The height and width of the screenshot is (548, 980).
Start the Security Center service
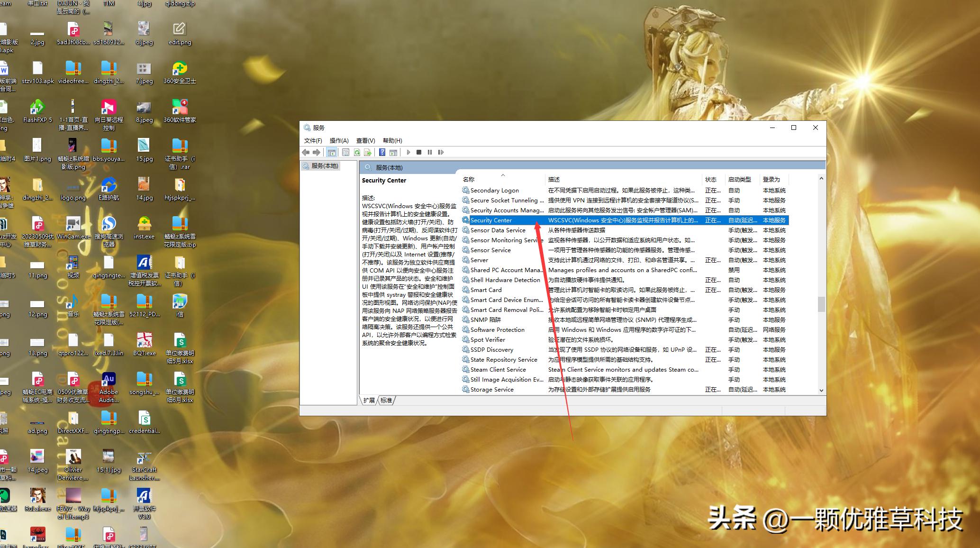tap(408, 152)
